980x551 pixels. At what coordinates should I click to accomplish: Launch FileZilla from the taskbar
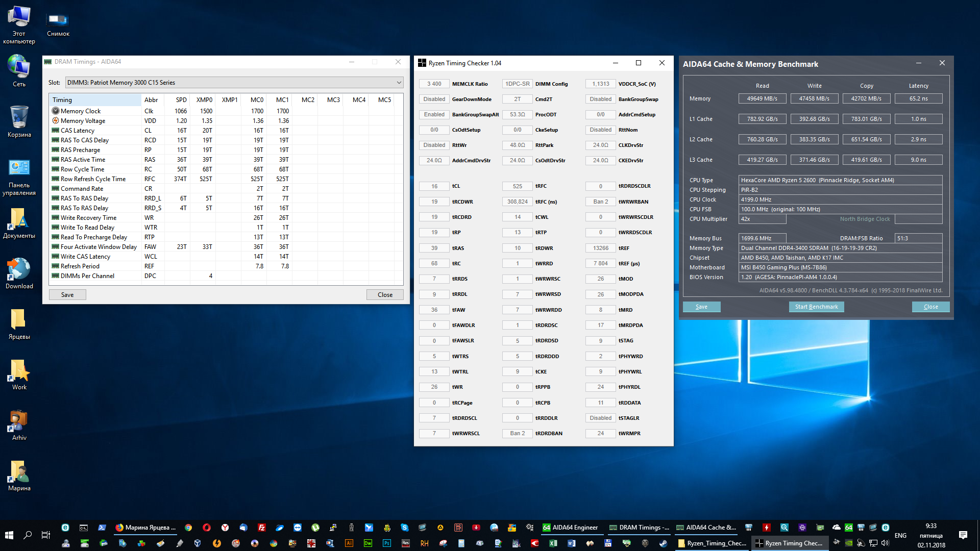(x=262, y=528)
